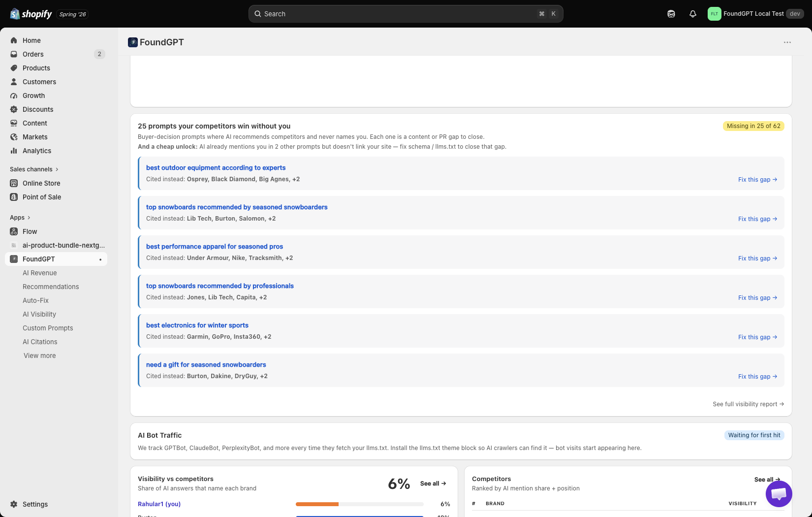
Task: Click the FoundGPT app icon in sidebar
Action: [14, 259]
